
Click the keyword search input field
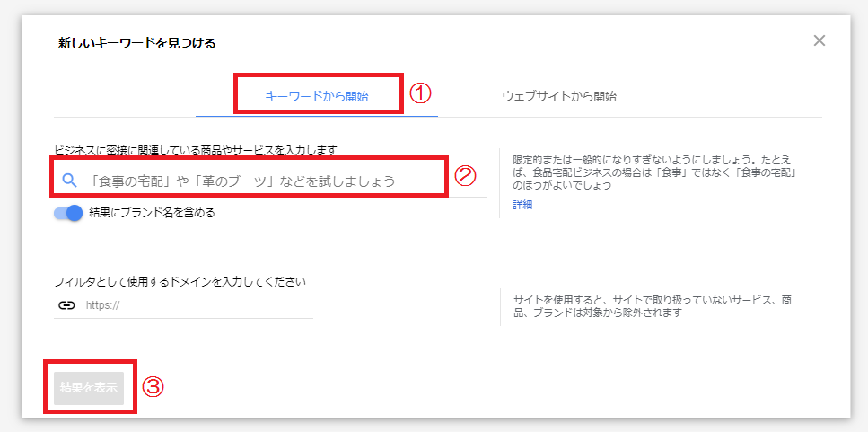click(270, 181)
